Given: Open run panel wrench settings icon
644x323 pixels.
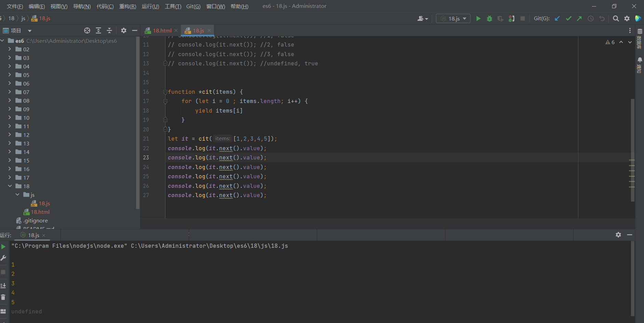Looking at the screenshot, I should pos(3,258).
